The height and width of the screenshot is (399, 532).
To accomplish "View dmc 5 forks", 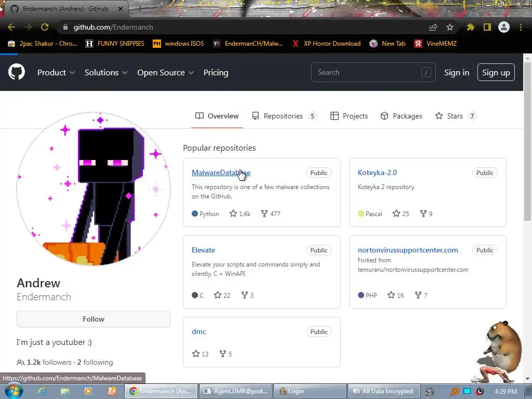I will 225,354.
